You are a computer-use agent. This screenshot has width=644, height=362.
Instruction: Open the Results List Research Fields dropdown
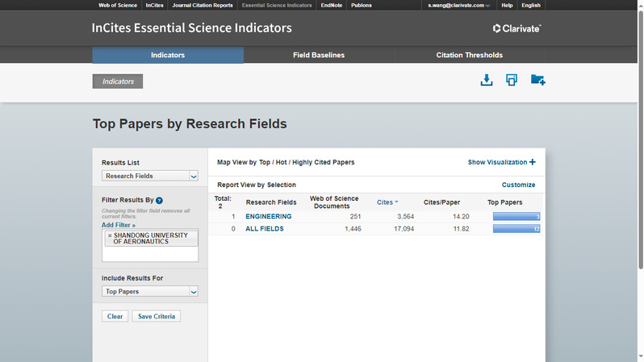(x=150, y=176)
